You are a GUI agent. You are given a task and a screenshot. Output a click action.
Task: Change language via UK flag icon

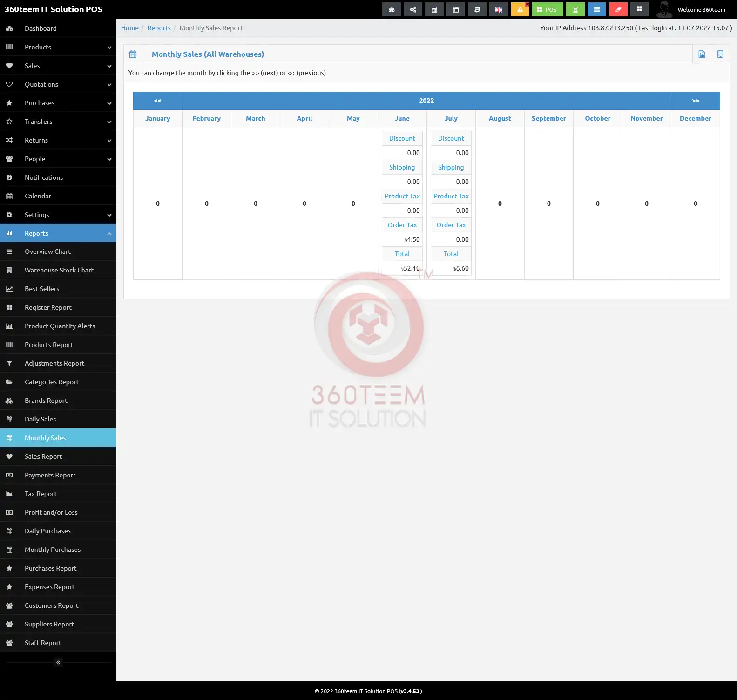(x=499, y=9)
